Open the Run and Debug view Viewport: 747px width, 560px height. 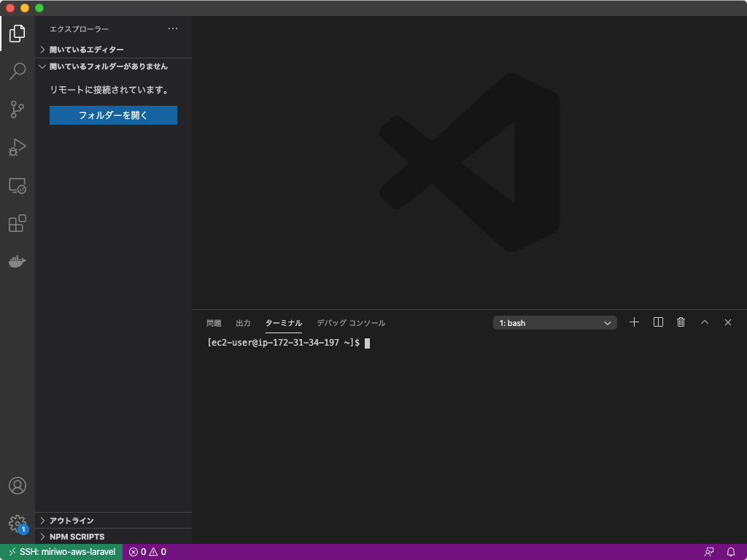click(17, 147)
